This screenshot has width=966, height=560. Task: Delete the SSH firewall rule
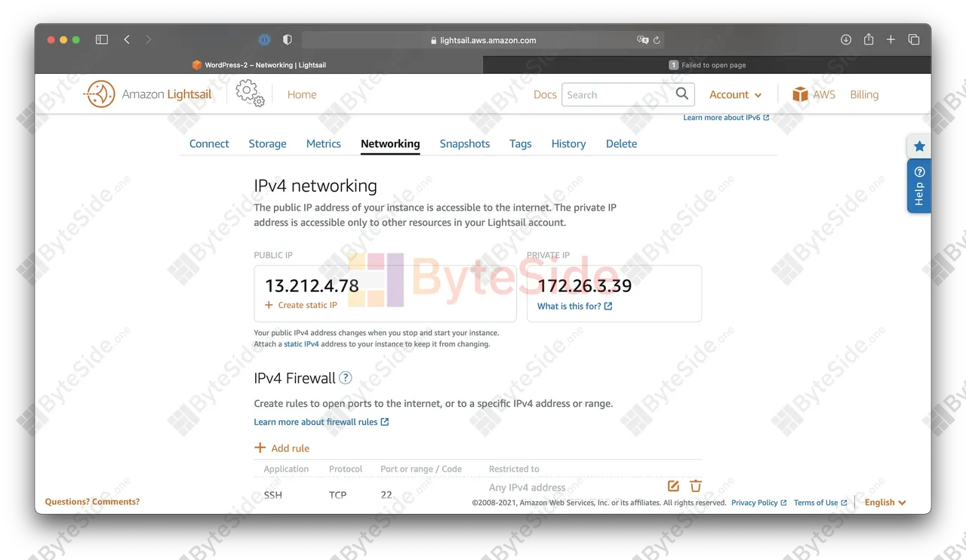click(696, 486)
